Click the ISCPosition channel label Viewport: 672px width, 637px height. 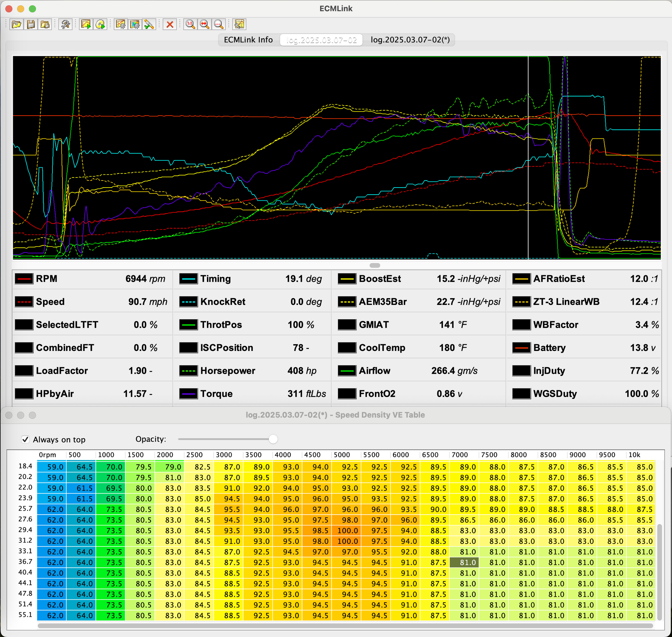pyautogui.click(x=227, y=348)
